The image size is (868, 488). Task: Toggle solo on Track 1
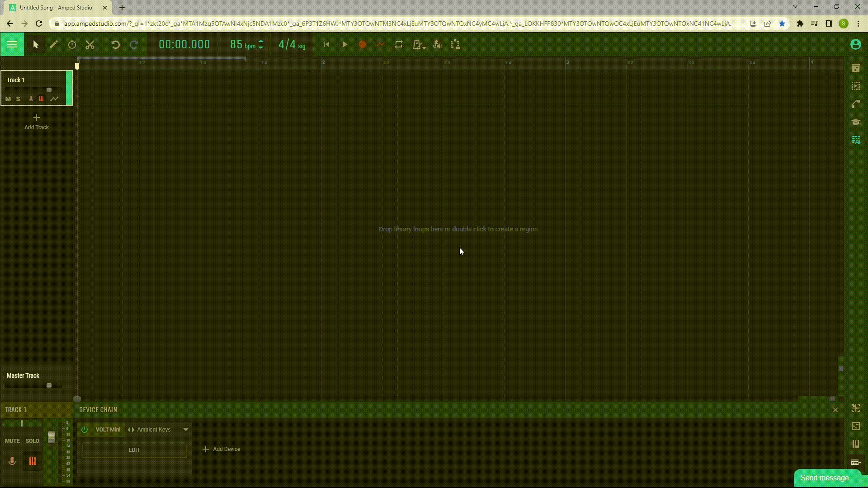[18, 99]
